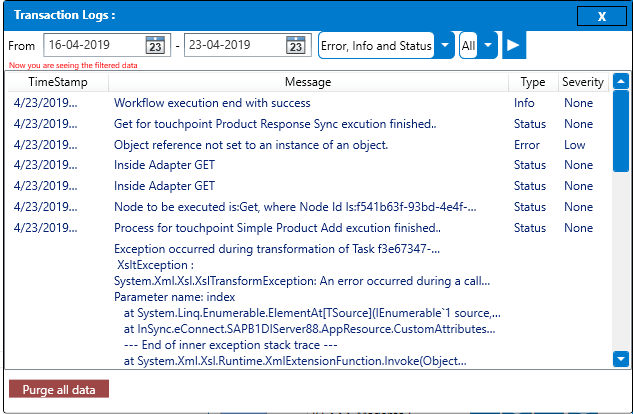Click the 'XsltException :' line

coord(155,265)
